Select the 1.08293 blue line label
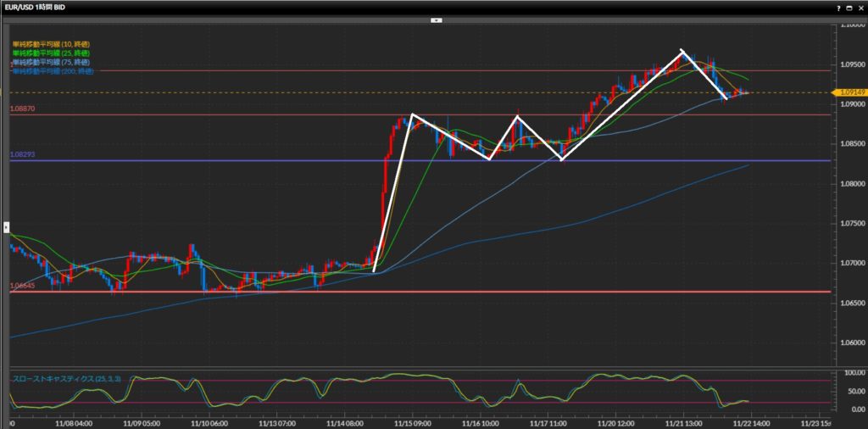868x429 pixels. [x=22, y=155]
